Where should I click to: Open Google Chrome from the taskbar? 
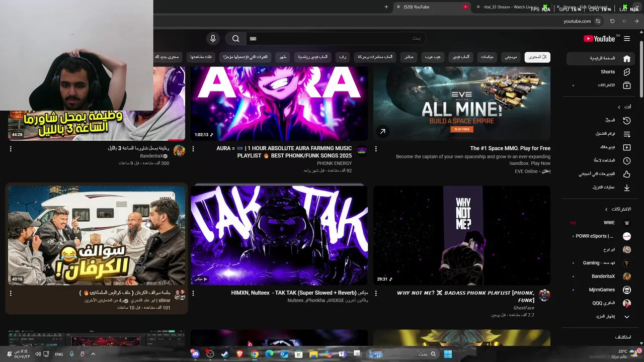[x=255, y=354]
